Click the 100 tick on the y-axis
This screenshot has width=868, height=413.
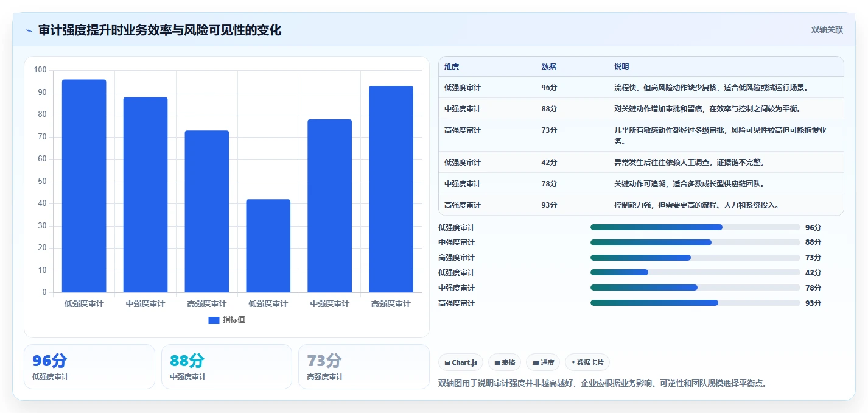coord(40,70)
